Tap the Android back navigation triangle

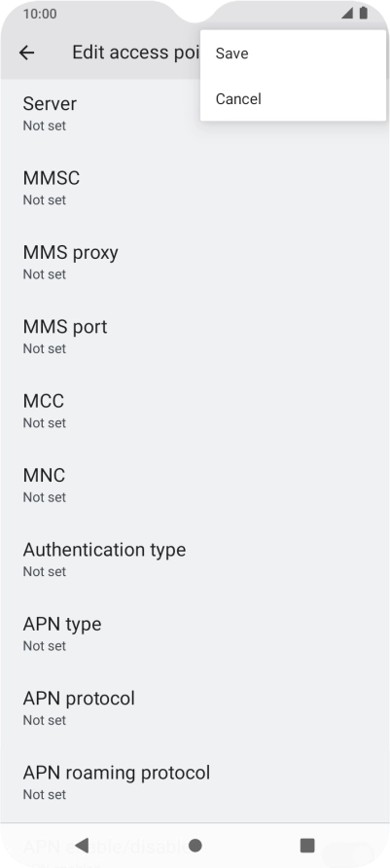coord(82,845)
